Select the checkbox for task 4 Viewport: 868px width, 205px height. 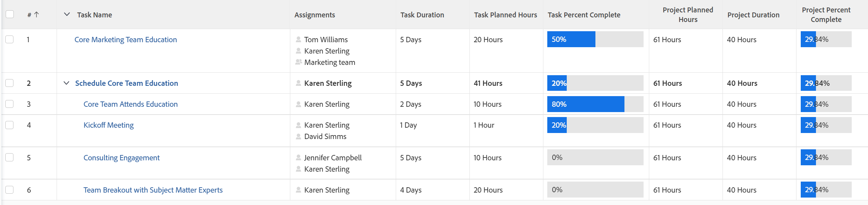point(10,125)
